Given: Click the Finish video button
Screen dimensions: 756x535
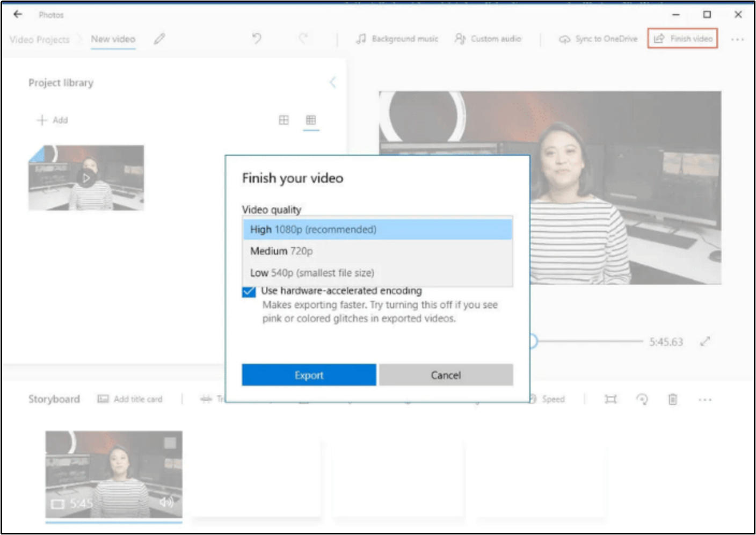Looking at the screenshot, I should (x=682, y=38).
